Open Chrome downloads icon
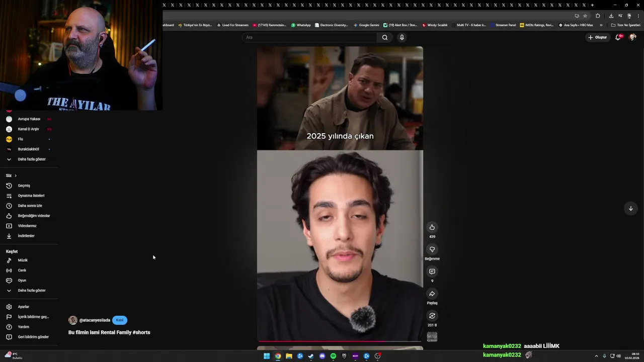This screenshot has height=362, width=644. tap(611, 16)
